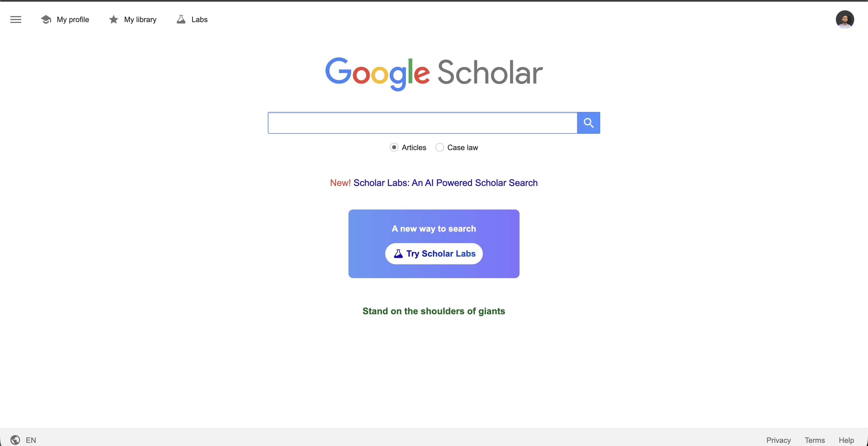
Task: Click the flask icon in Try Scholar Labs
Action: tap(398, 254)
